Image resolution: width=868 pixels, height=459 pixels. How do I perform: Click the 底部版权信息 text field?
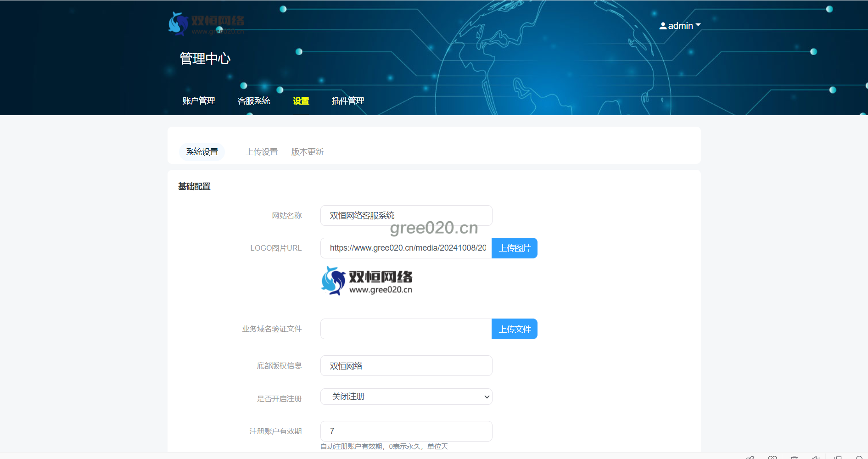pyautogui.click(x=406, y=366)
